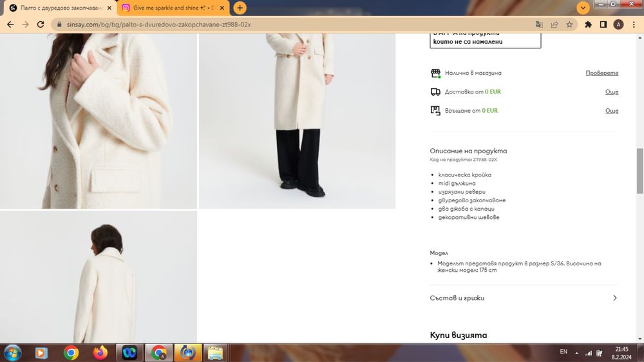Click 'класическа кройка' bullet text
This screenshot has height=362, width=644.
(x=464, y=175)
